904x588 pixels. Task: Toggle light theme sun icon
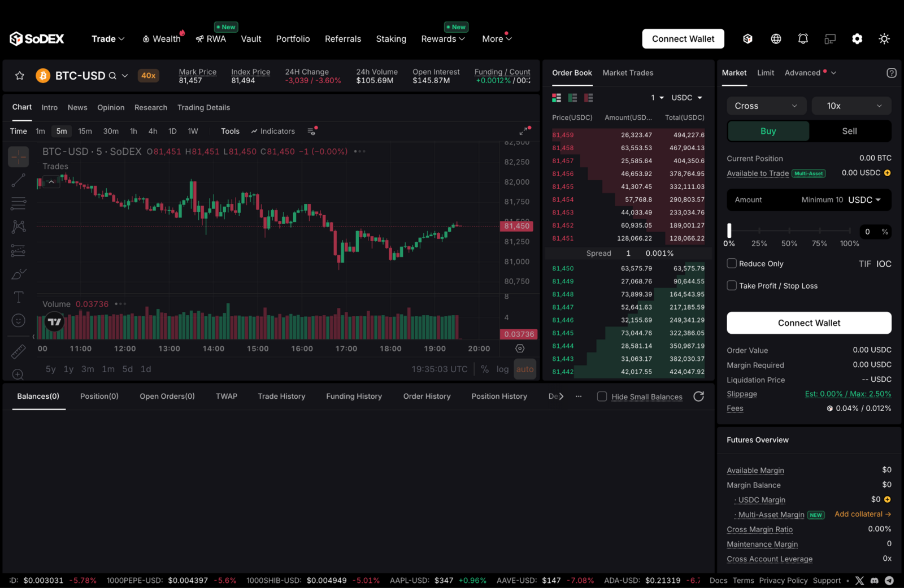884,39
